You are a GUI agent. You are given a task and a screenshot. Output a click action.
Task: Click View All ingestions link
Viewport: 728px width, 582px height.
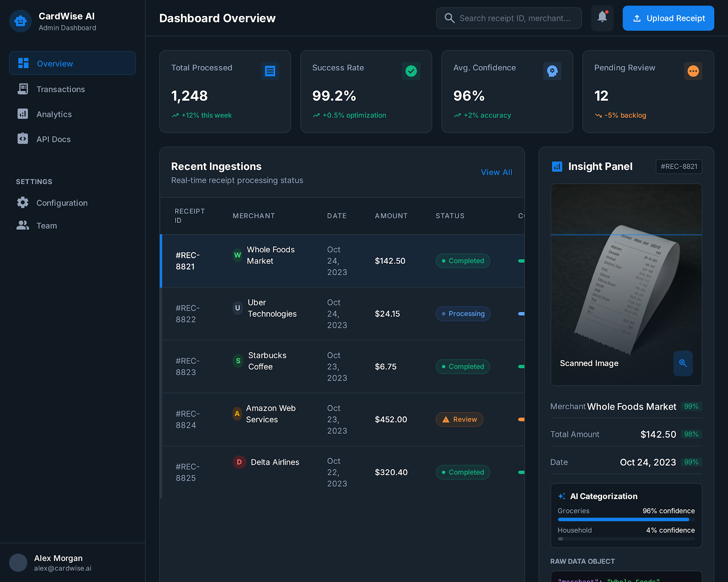(496, 172)
